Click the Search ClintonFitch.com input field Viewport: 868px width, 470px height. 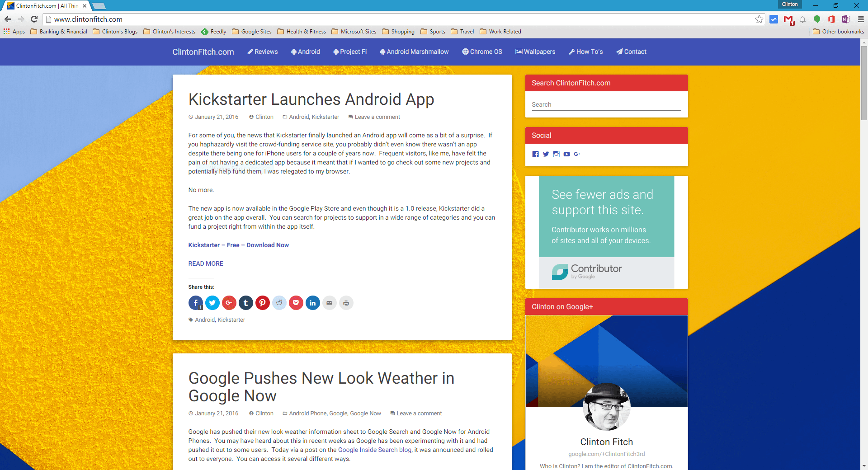pos(606,104)
